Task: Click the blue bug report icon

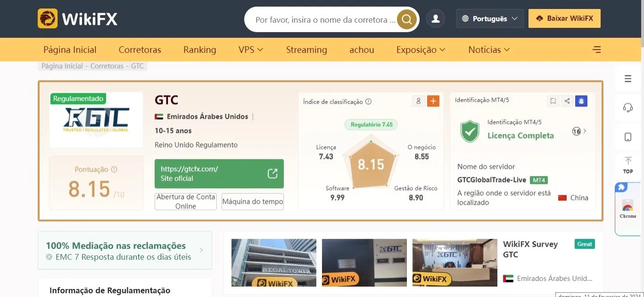Action: pyautogui.click(x=581, y=101)
